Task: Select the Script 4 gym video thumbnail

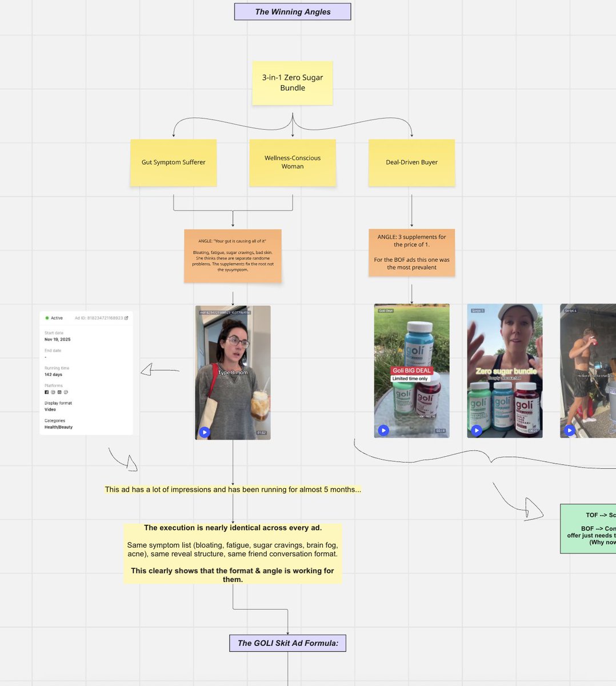Action: coord(588,370)
